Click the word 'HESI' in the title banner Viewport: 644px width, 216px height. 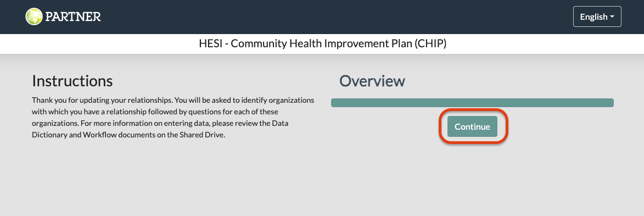click(x=210, y=43)
